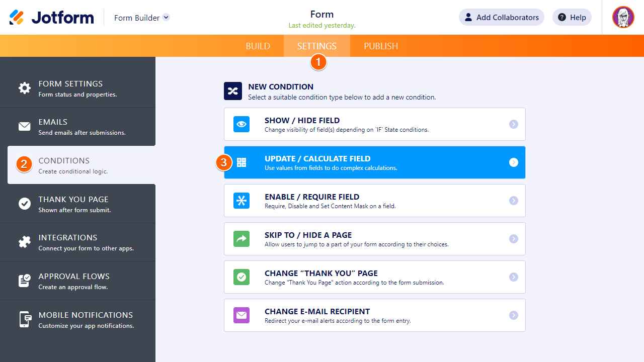Open the Form Builder dropdown arrow
The image size is (644, 362).
pos(166,17)
